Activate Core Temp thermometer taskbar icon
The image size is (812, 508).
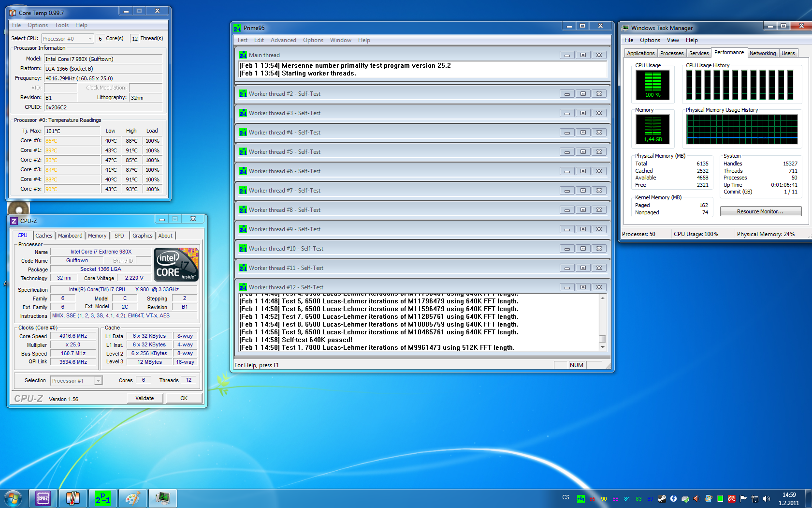(73, 498)
